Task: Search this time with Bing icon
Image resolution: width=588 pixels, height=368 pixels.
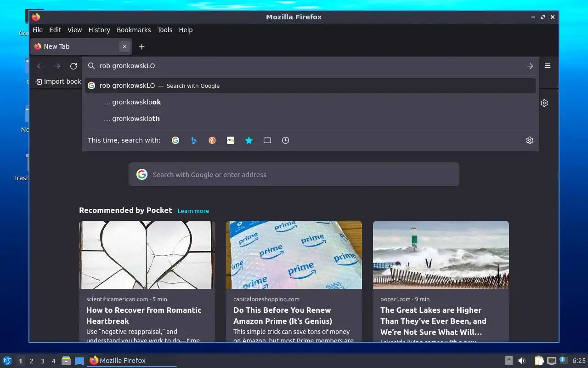Action: (x=194, y=140)
